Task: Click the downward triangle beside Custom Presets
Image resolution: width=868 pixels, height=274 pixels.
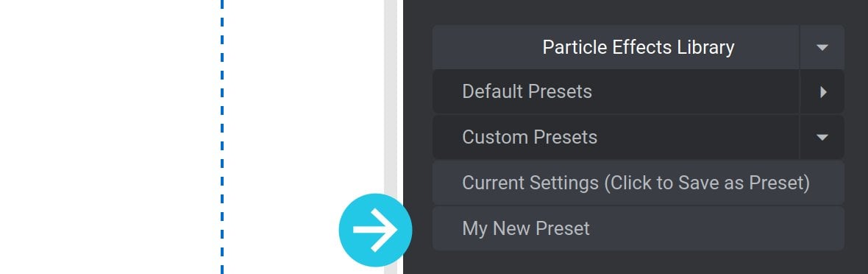Action: coord(822,138)
